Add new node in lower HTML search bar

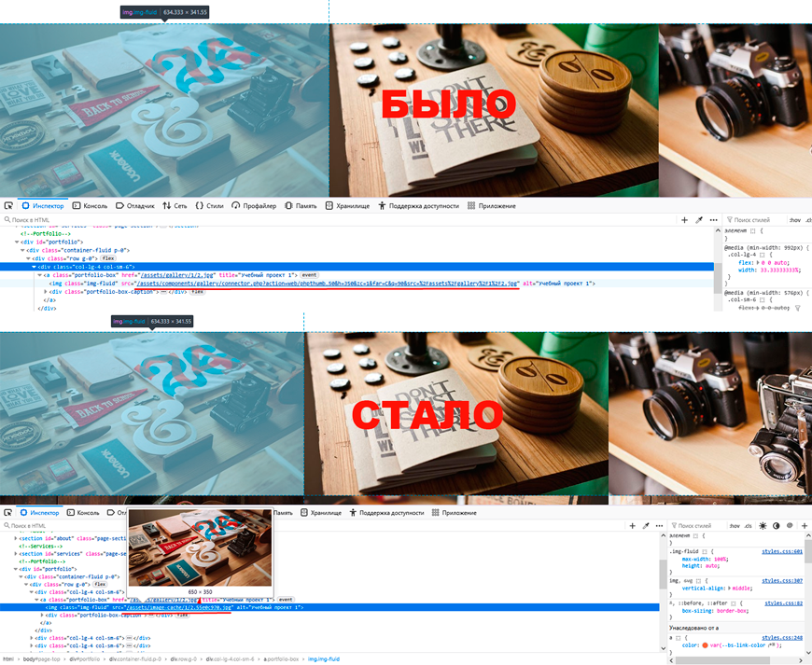pos(632,526)
